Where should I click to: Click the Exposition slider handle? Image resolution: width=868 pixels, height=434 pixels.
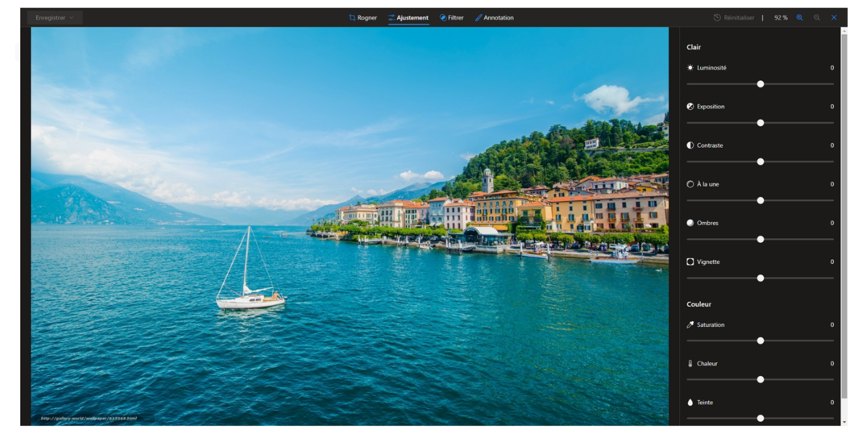(760, 123)
